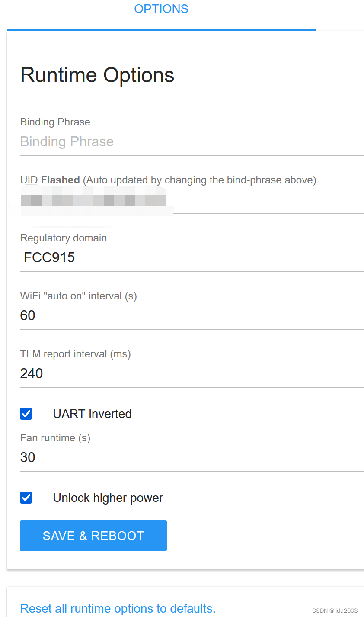This screenshot has width=364, height=617.
Task: Switch to the OPTIONS tab
Action: pos(161,9)
